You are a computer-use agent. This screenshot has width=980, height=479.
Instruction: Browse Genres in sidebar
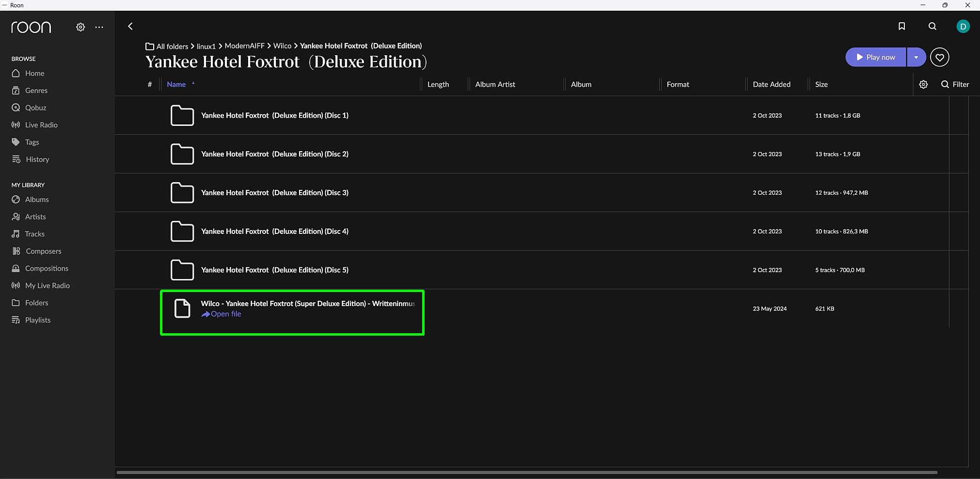(x=30, y=91)
